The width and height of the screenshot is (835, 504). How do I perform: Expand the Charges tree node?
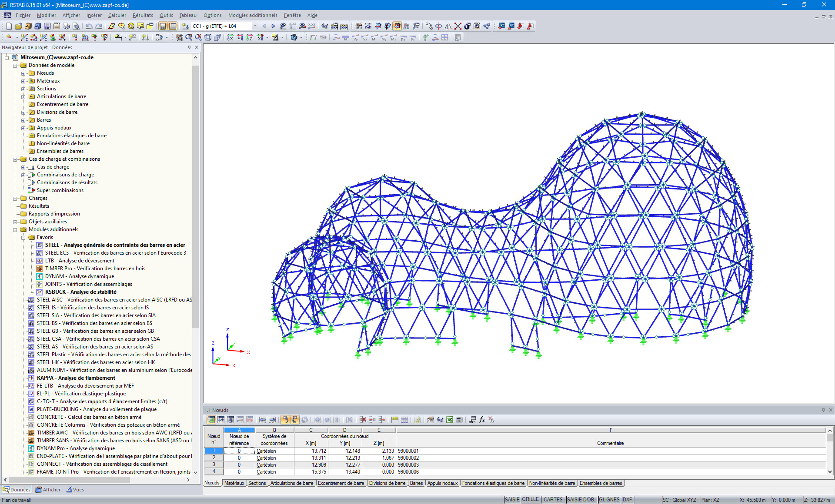15,198
